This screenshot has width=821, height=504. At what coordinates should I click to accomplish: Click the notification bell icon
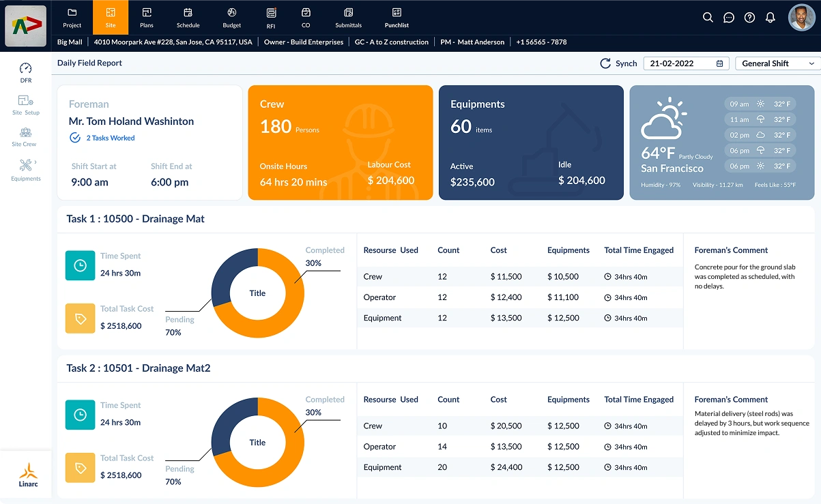point(770,18)
